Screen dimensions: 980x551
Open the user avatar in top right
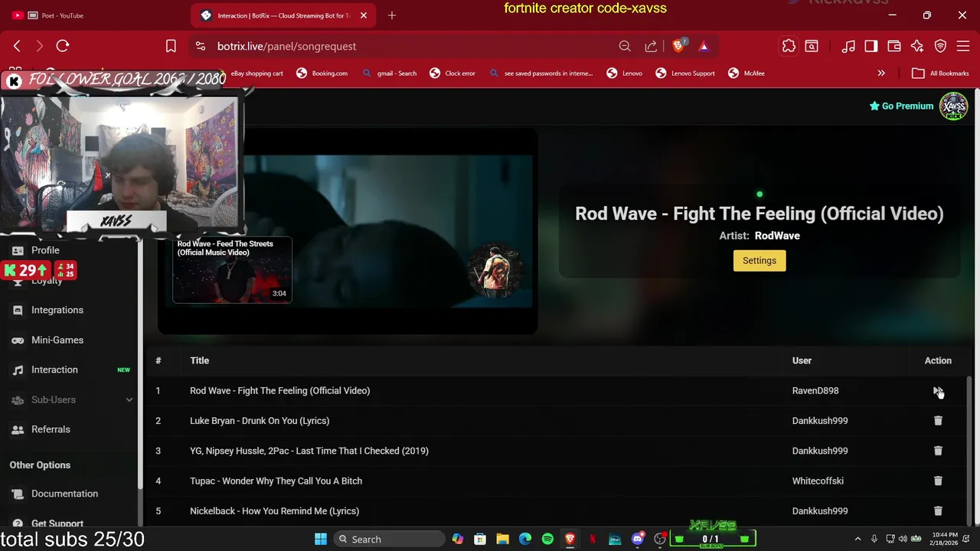954,106
